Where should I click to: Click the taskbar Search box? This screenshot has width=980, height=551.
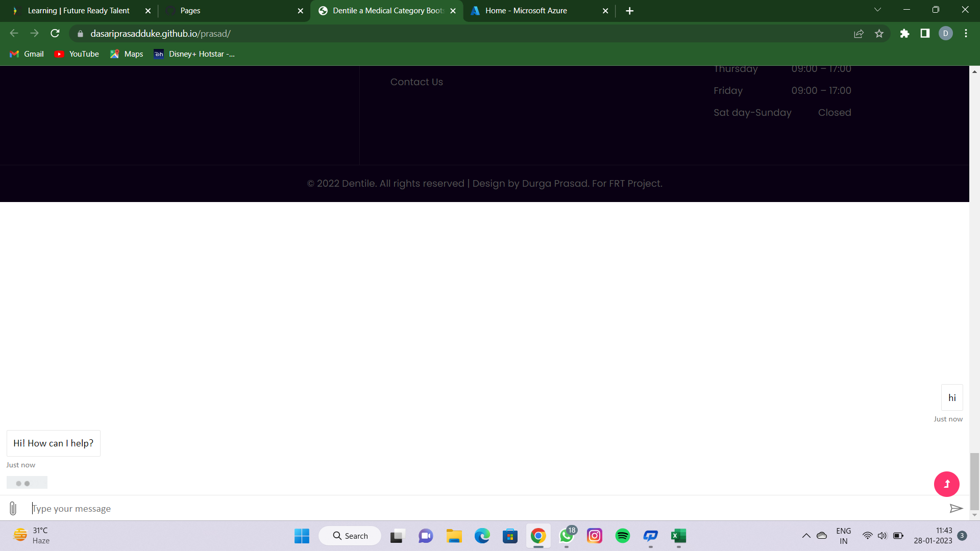click(x=350, y=536)
